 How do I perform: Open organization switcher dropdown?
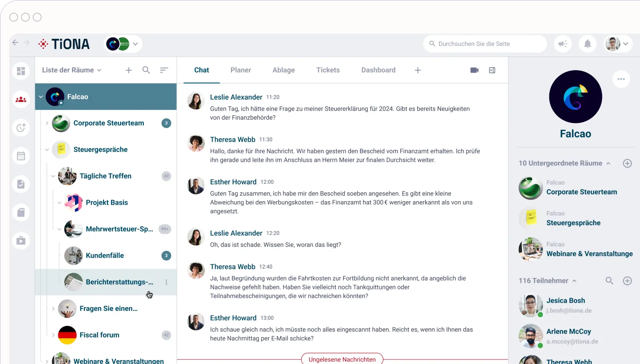[123, 44]
